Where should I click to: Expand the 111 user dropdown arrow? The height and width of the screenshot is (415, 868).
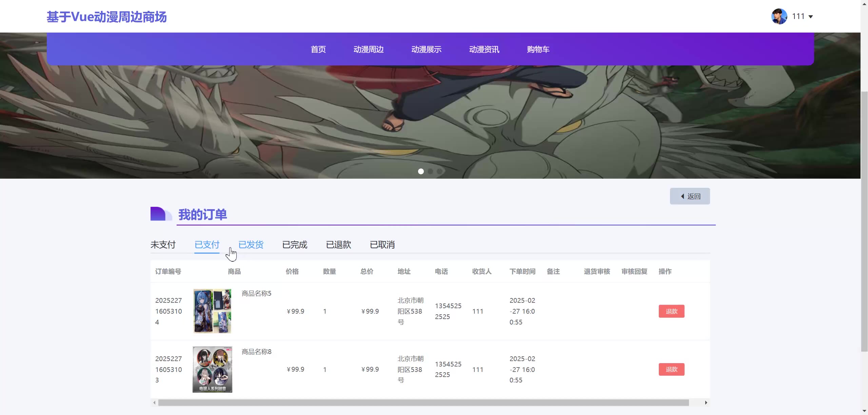811,17
